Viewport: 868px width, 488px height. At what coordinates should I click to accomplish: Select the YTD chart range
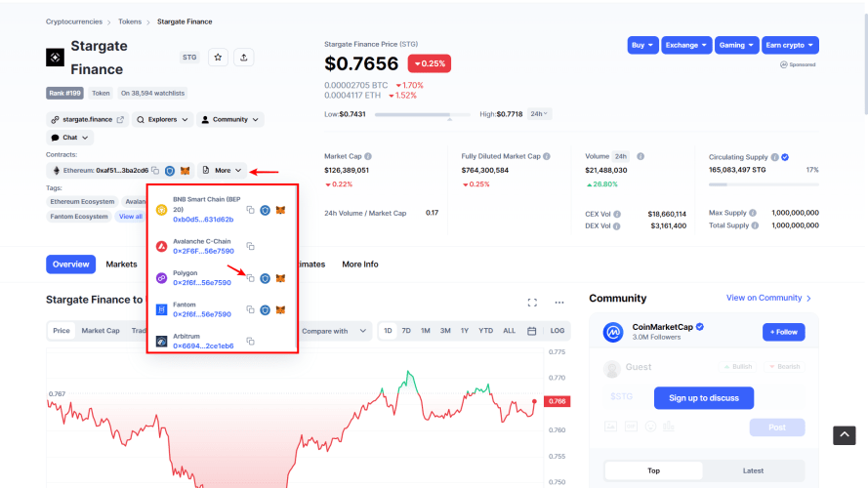[485, 330]
